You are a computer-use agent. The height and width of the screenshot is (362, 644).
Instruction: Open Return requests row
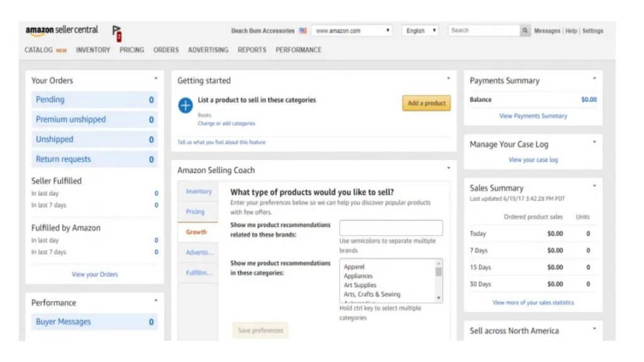pos(95,159)
